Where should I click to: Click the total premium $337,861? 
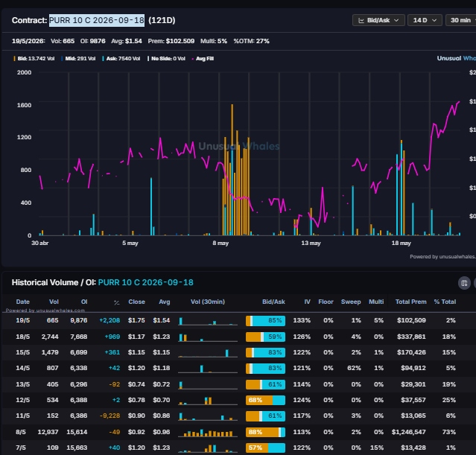(411, 337)
